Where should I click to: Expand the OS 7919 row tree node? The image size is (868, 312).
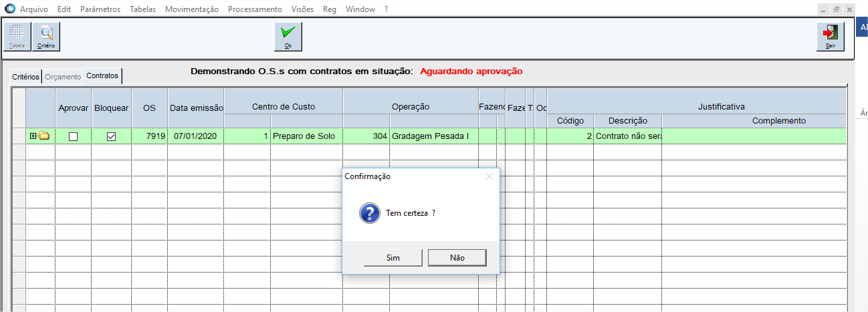coord(33,136)
